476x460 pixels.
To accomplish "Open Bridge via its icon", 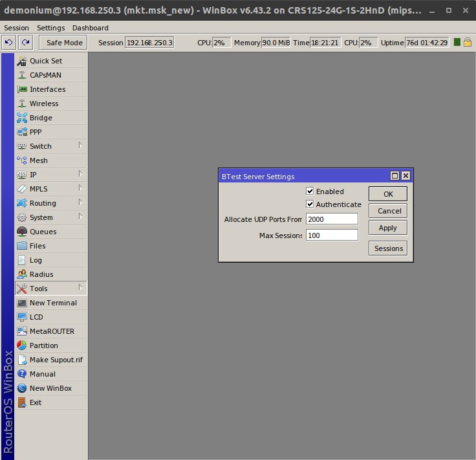I will tap(22, 118).
